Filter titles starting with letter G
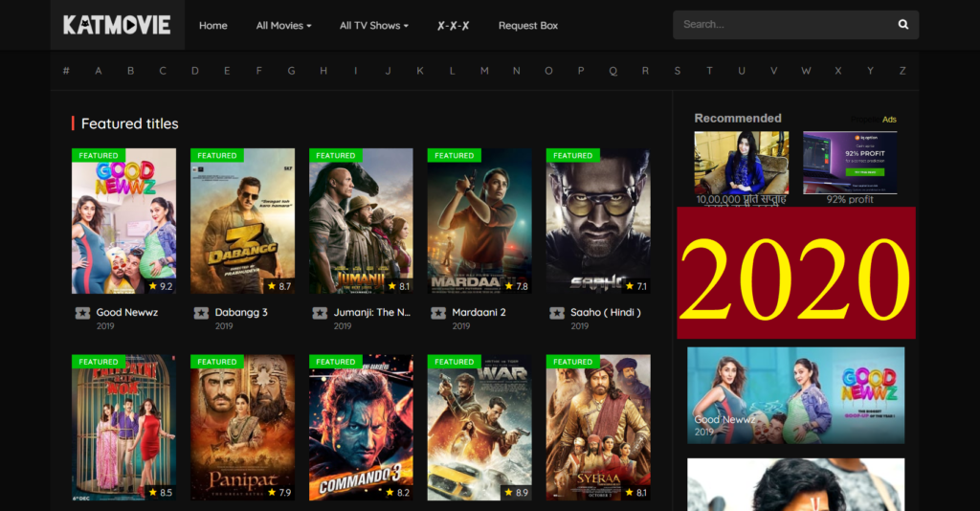The image size is (980, 511). [291, 71]
